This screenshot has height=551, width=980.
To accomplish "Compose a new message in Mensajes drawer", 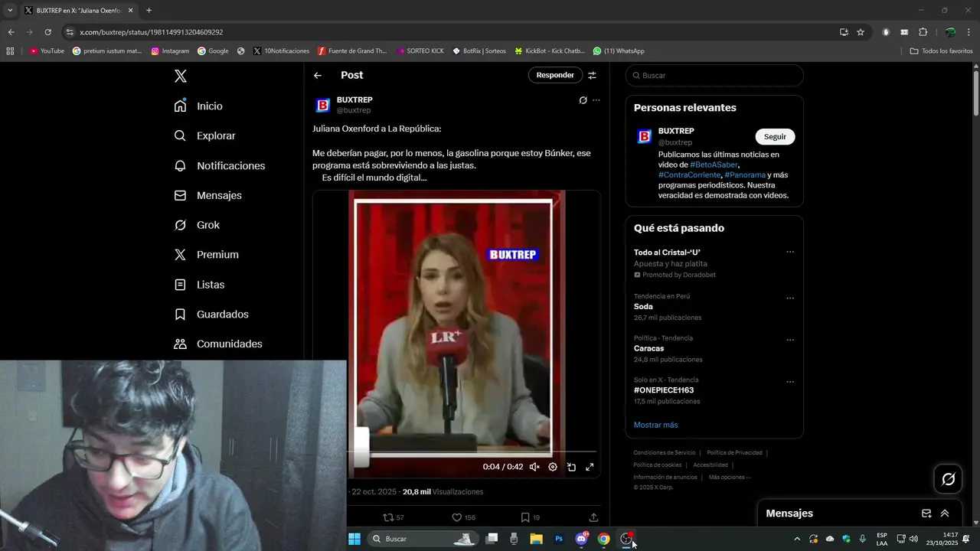I will pyautogui.click(x=926, y=514).
